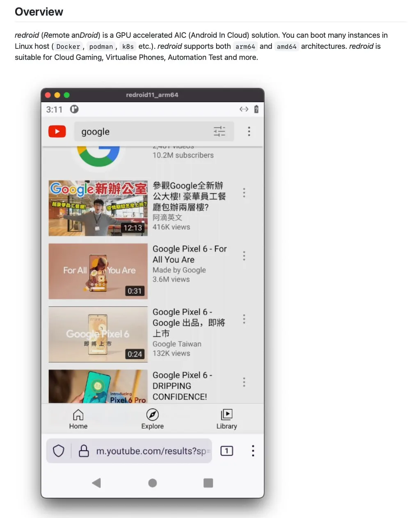Click the 3.6M views text
This screenshot has width=420, height=518.
[171, 279]
